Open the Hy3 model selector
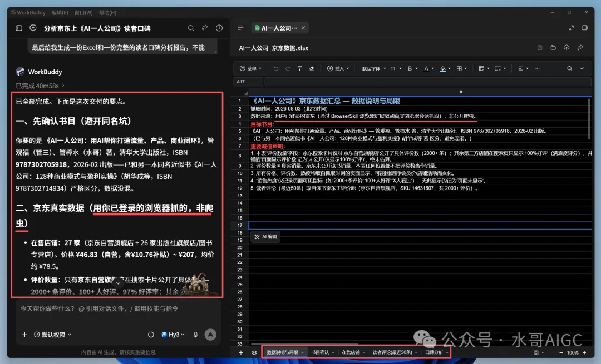This screenshot has height=364, width=601. (x=173, y=335)
